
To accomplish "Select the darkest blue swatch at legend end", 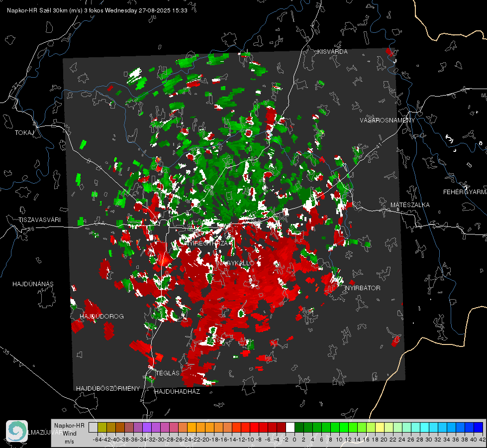I will [479, 428].
